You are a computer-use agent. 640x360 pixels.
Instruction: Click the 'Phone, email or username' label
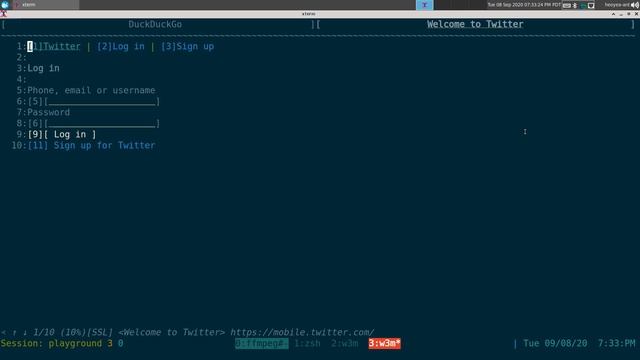(91, 90)
